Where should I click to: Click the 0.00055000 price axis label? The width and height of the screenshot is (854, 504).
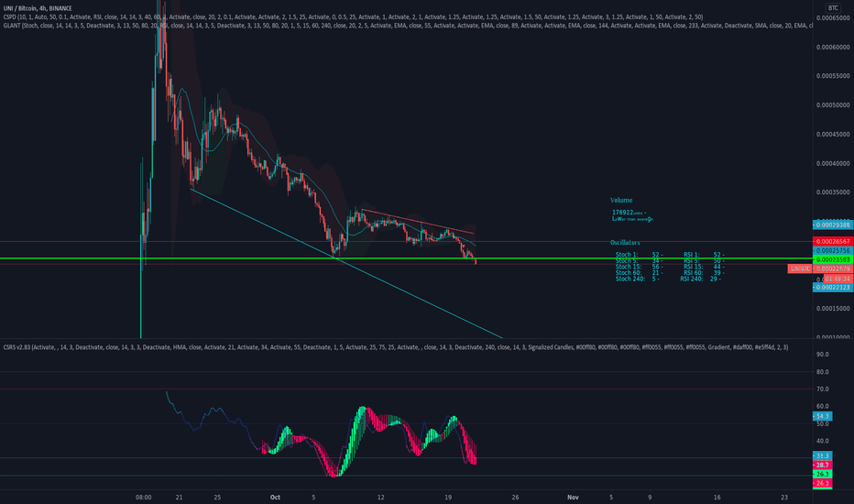tap(833, 76)
